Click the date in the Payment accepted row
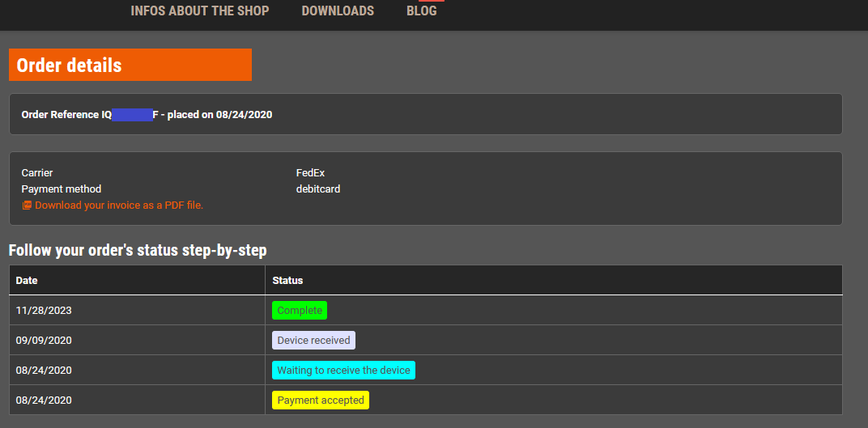 click(44, 400)
